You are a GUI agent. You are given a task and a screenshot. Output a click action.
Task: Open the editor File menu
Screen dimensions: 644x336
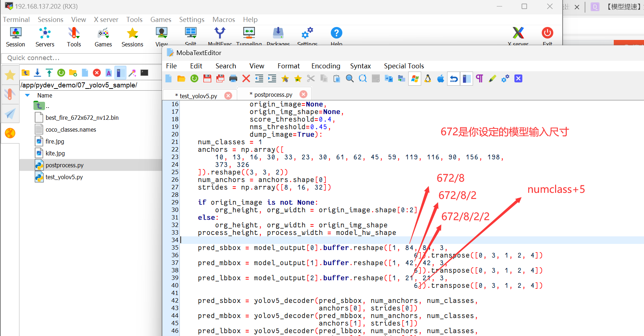tap(171, 66)
